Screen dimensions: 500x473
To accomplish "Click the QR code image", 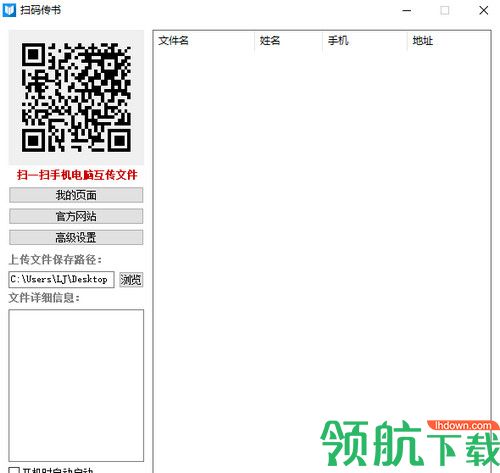I will point(76,97).
